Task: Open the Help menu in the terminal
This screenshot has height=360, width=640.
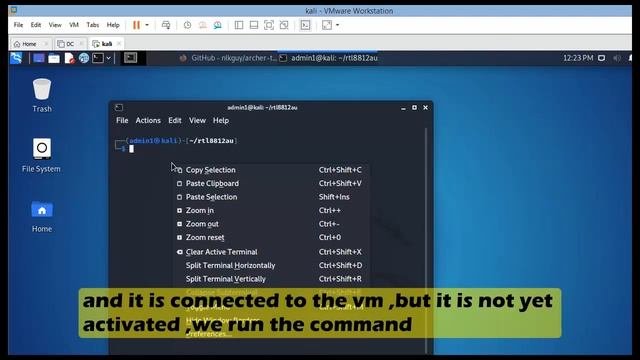Action: click(221, 120)
